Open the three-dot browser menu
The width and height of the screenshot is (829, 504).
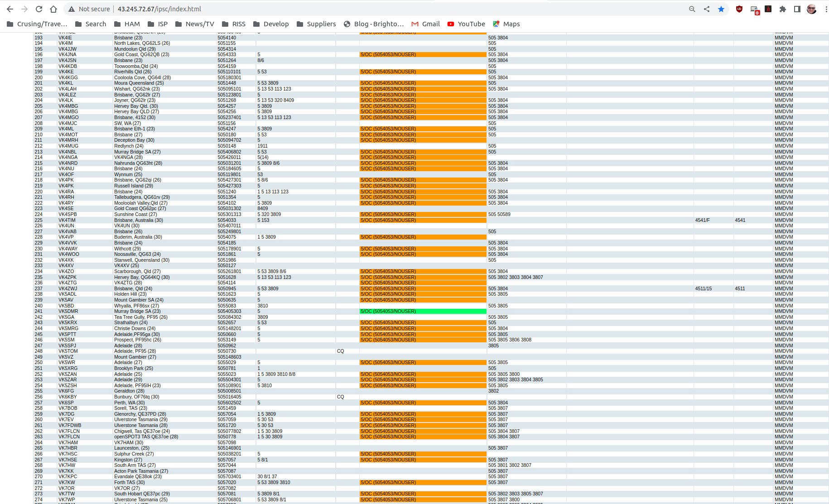point(826,9)
